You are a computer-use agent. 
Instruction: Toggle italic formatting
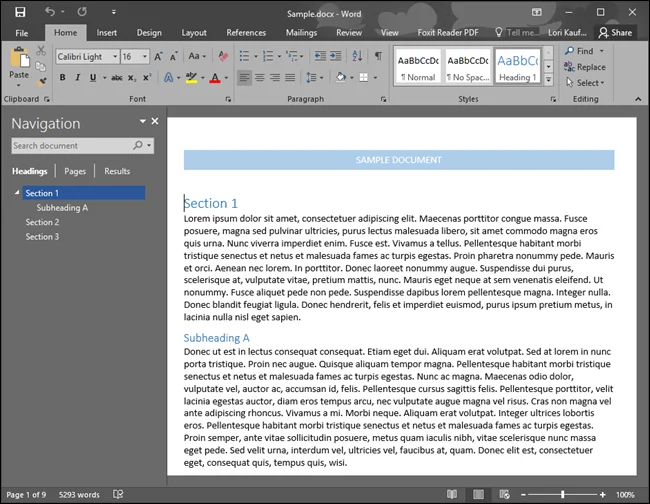(78, 78)
